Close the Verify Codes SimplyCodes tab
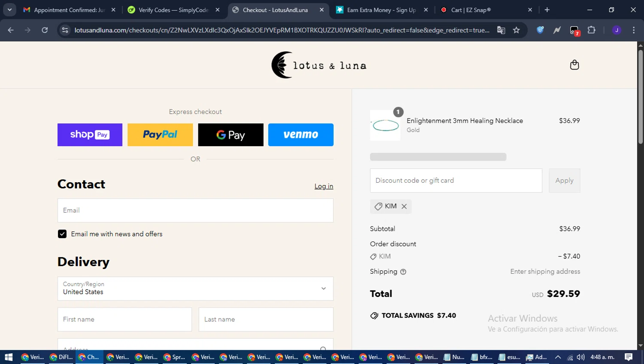644x364 pixels. point(218,10)
